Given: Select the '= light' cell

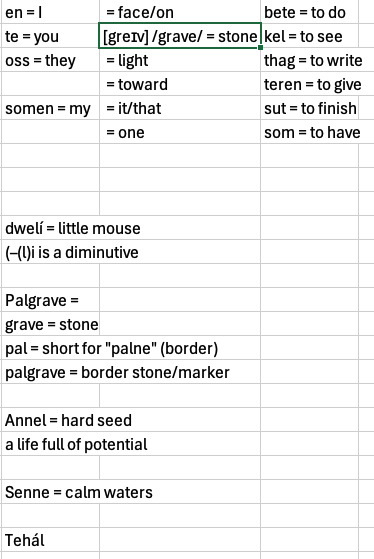Looking at the screenshot, I should [x=180, y=60].
